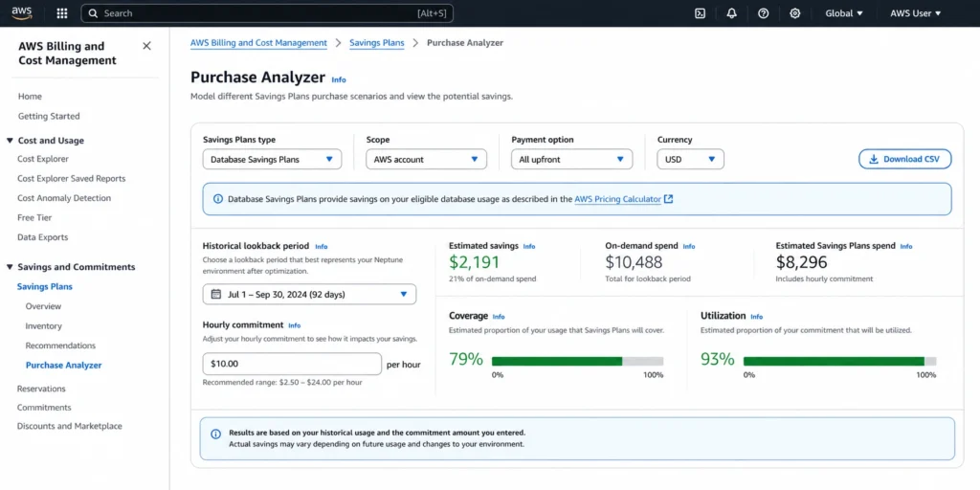The image size is (980, 490).
Task: Follow the Savings Plans breadcrumb link
Action: point(377,42)
